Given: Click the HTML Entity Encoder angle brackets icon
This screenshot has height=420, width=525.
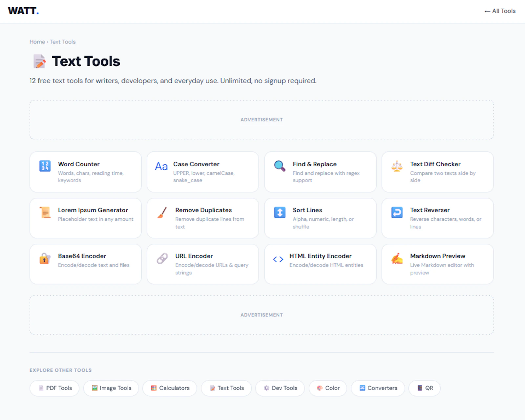Looking at the screenshot, I should tap(278, 259).
